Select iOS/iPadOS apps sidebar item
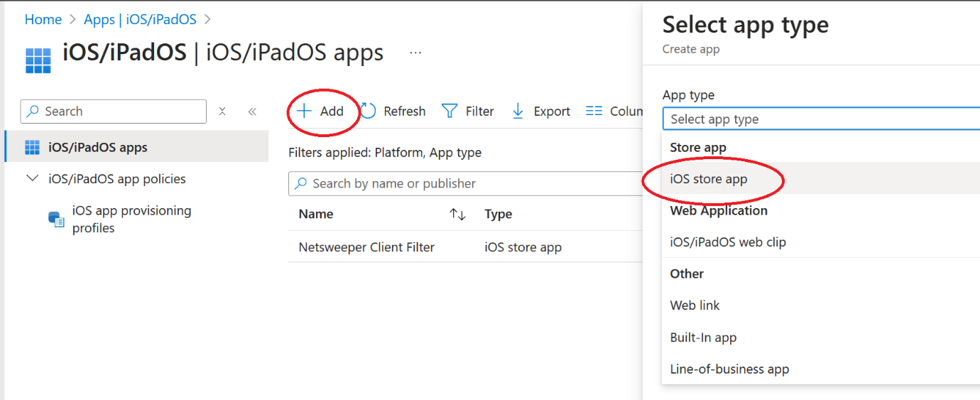The image size is (980, 400). (136, 148)
